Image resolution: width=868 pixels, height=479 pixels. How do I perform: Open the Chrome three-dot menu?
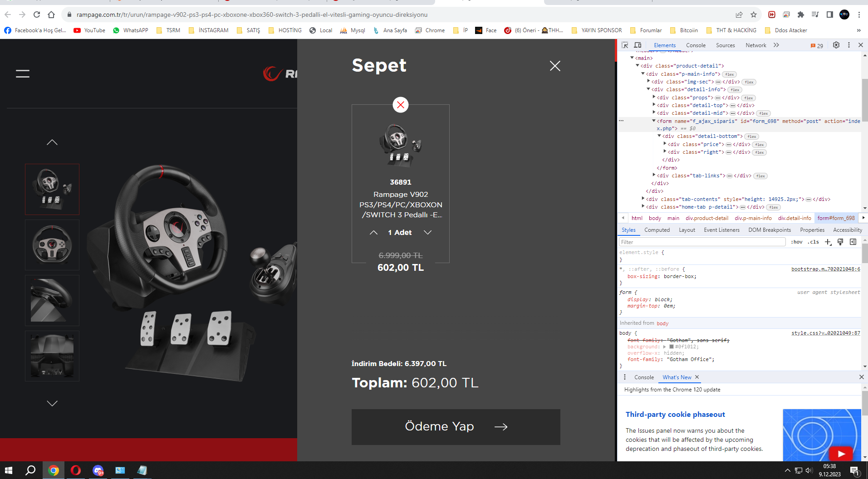[859, 15]
